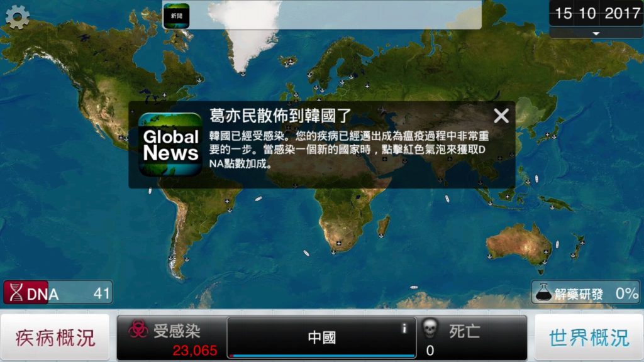Open the news ticker bar

pos(322,15)
